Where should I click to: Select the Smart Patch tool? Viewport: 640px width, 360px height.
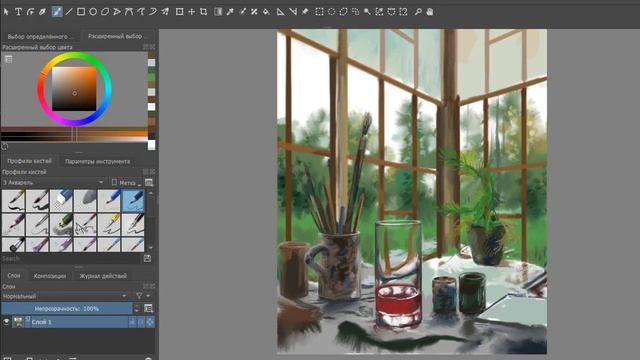pos(254,12)
